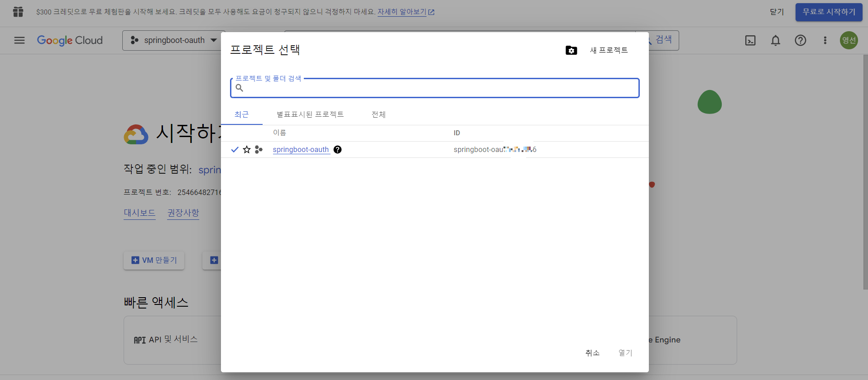Open the notifications bell
868x380 pixels.
point(776,40)
